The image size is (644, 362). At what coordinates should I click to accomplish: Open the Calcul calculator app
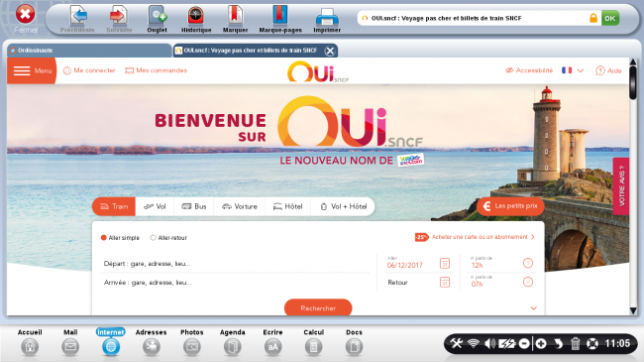click(x=313, y=342)
